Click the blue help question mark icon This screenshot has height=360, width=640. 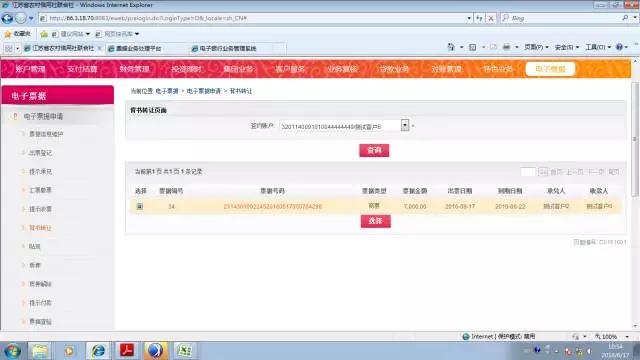[619, 47]
